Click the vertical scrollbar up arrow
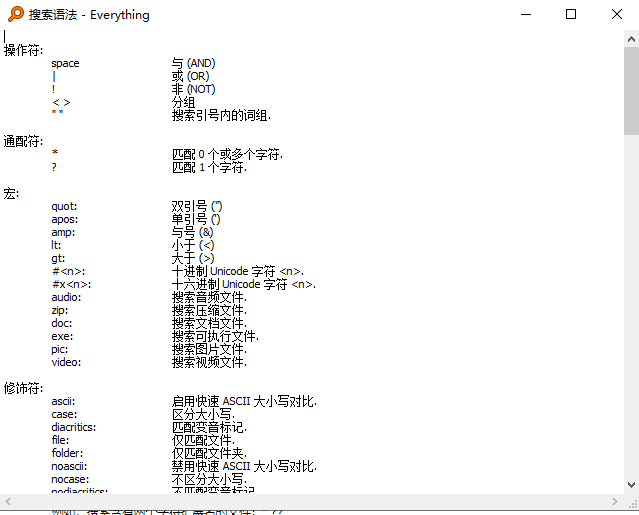The image size is (639, 515). [x=631, y=39]
